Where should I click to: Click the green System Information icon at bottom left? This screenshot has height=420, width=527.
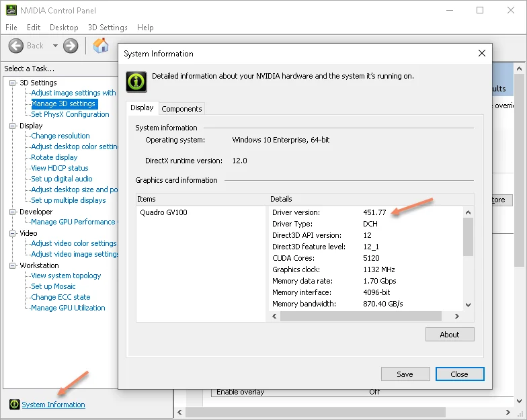[x=14, y=405]
